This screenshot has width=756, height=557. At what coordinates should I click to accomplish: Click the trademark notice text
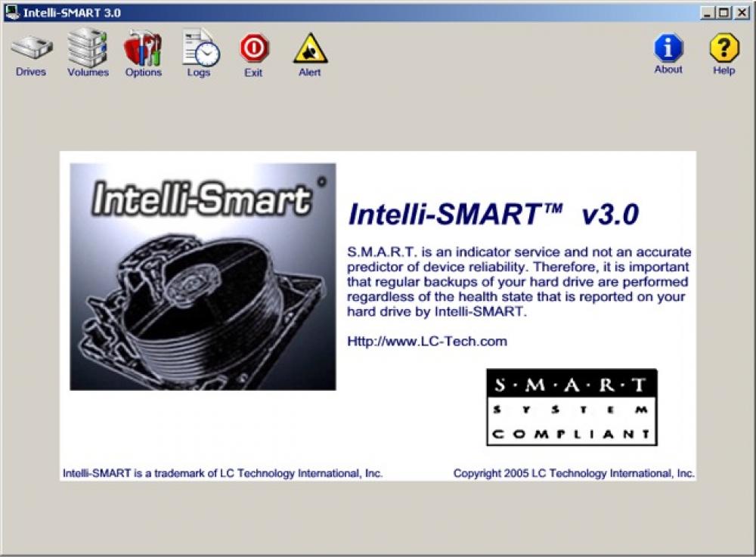(x=222, y=472)
